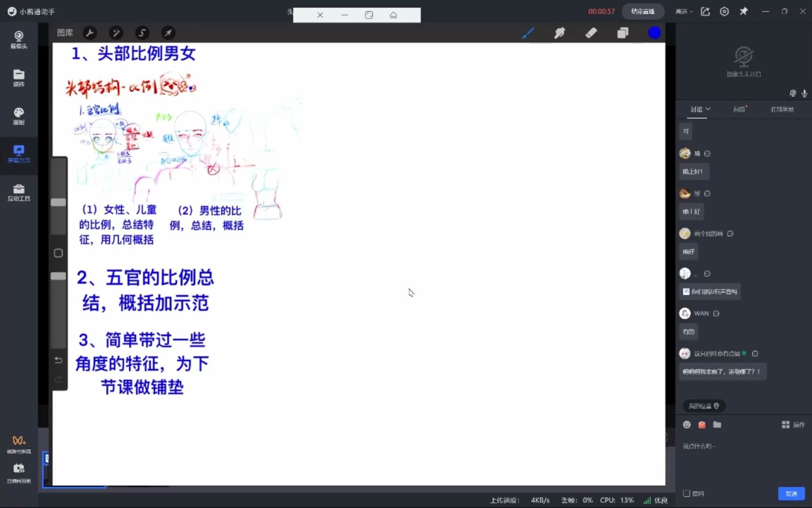812x508 pixels.
Task: Open the layers panel
Action: (623, 32)
